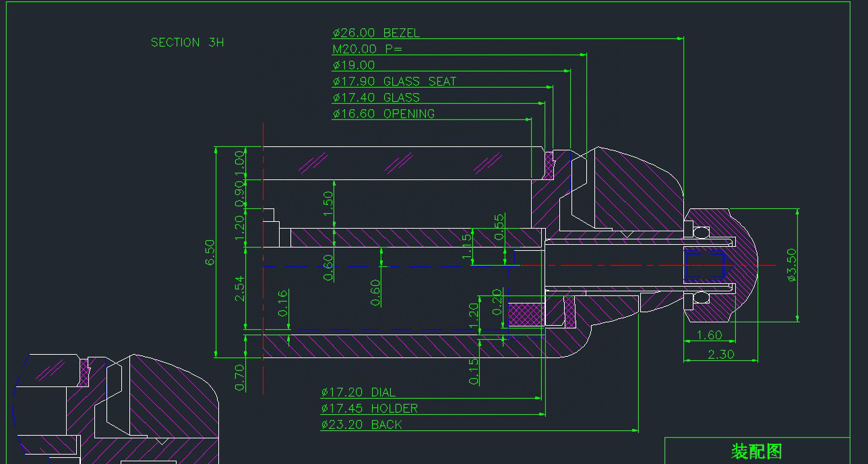Pick the 6.50 overall height dimension
This screenshot has height=464, width=868.
[x=210, y=252]
